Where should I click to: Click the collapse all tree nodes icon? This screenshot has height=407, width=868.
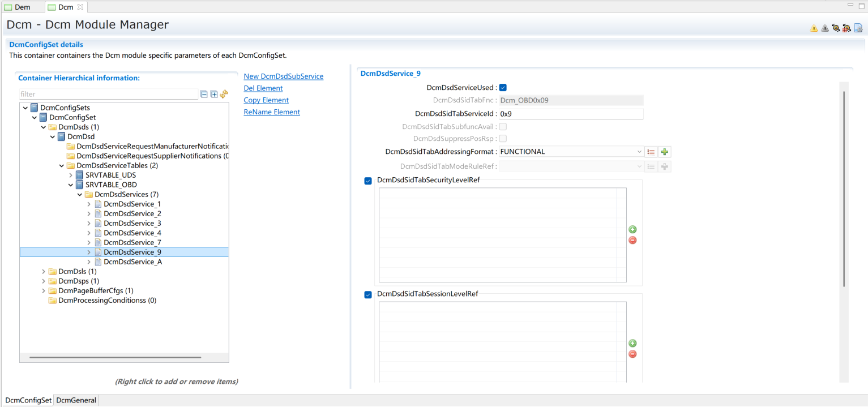tap(204, 95)
